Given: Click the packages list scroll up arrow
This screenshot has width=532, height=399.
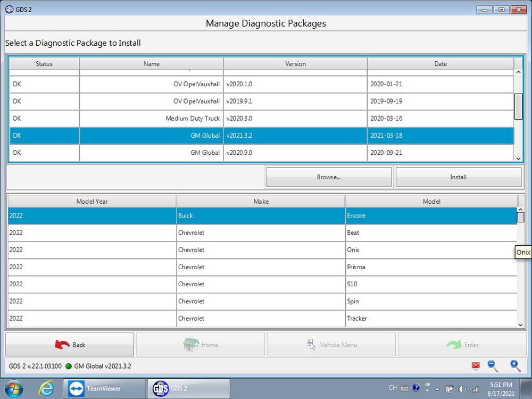Looking at the screenshot, I should coord(518,72).
